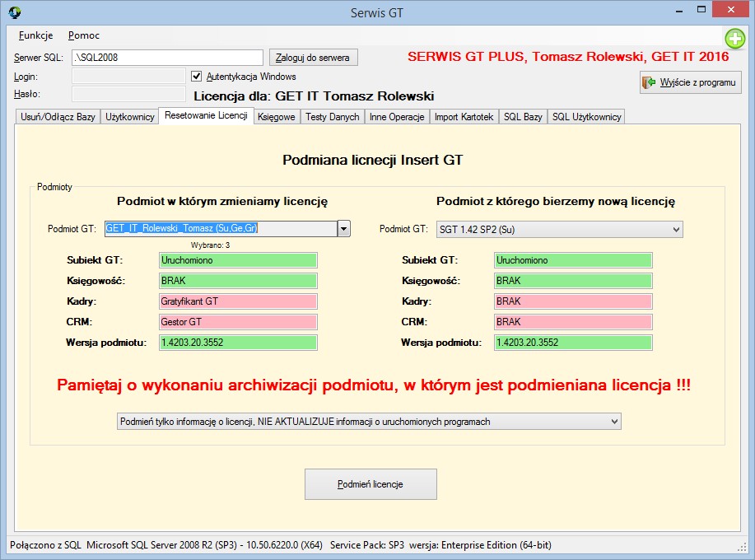Select the Resetowanie Licencji tab
The width and height of the screenshot is (755, 560).
pos(206,115)
